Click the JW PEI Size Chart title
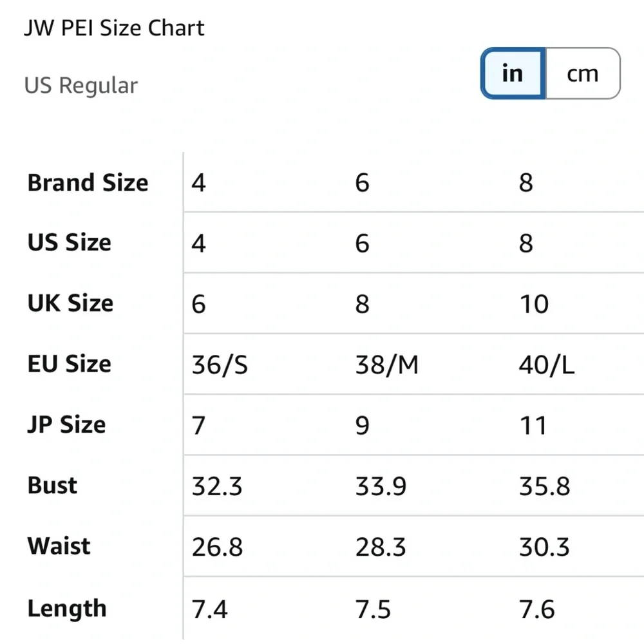The height and width of the screenshot is (644, 644). [x=114, y=28]
